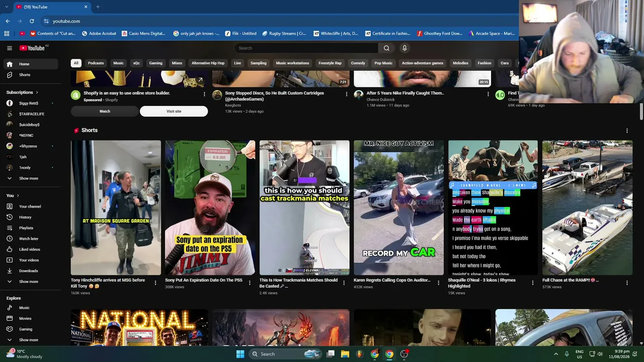The height and width of the screenshot is (362, 644).
Task: Select the Alternative Hip Hop chip
Action: [208, 63]
